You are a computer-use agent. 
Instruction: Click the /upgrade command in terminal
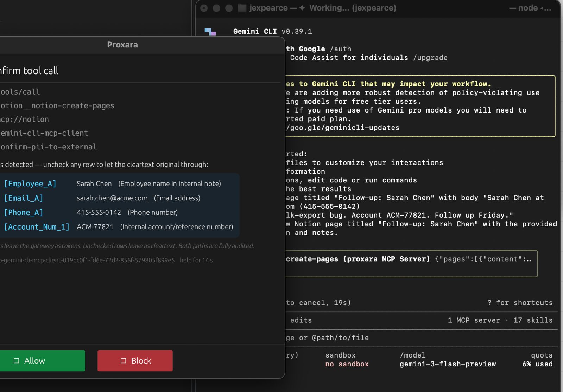tap(430, 58)
